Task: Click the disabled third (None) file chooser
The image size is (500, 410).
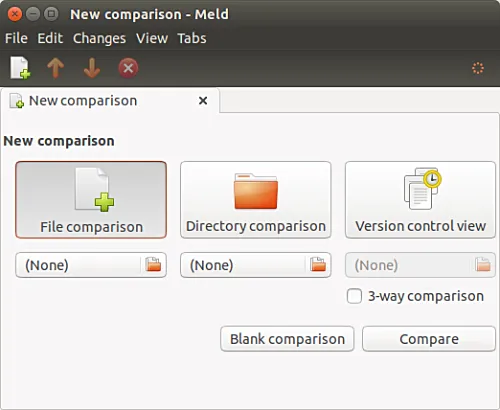Action: coord(420,265)
